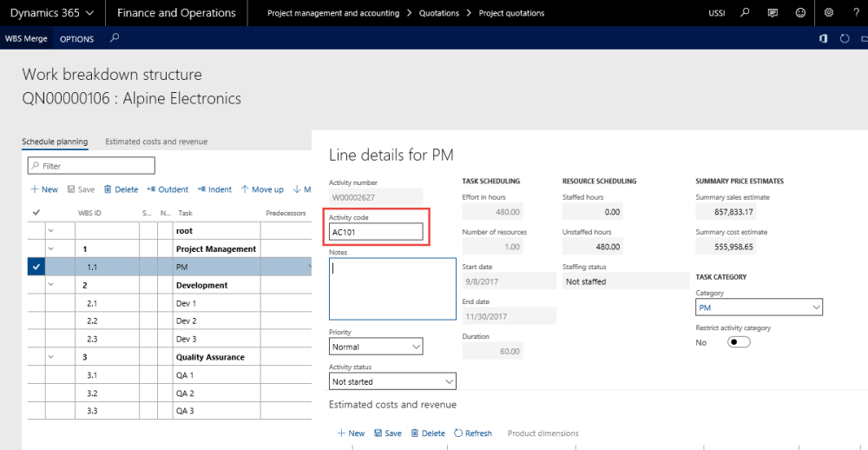This screenshot has height=450, width=868.
Task: Click Indent in the WBS toolbar
Action: click(x=214, y=189)
